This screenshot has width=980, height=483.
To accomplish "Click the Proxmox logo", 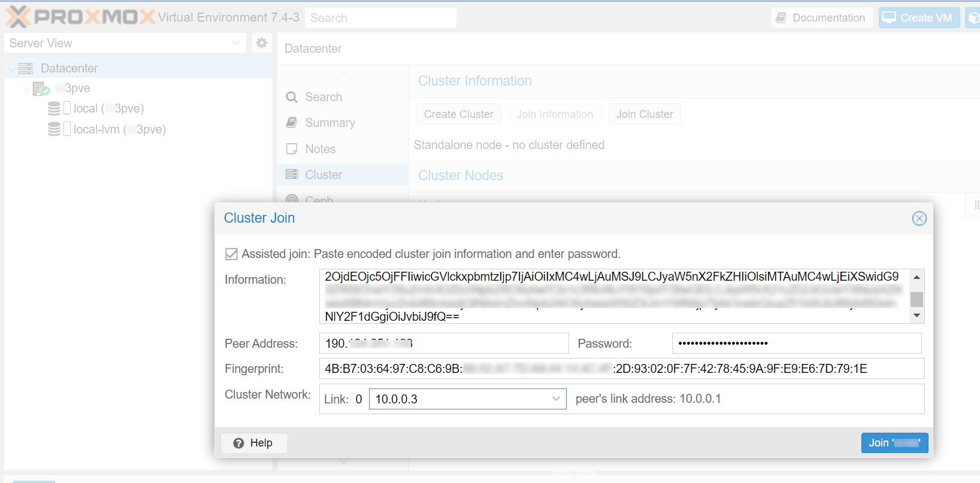I will coord(80,17).
